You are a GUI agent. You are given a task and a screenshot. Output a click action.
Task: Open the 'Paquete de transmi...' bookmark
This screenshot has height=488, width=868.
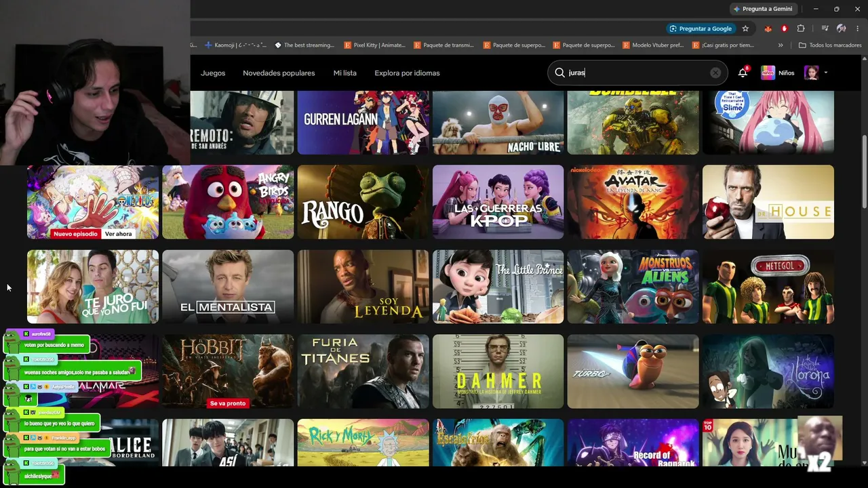444,45
